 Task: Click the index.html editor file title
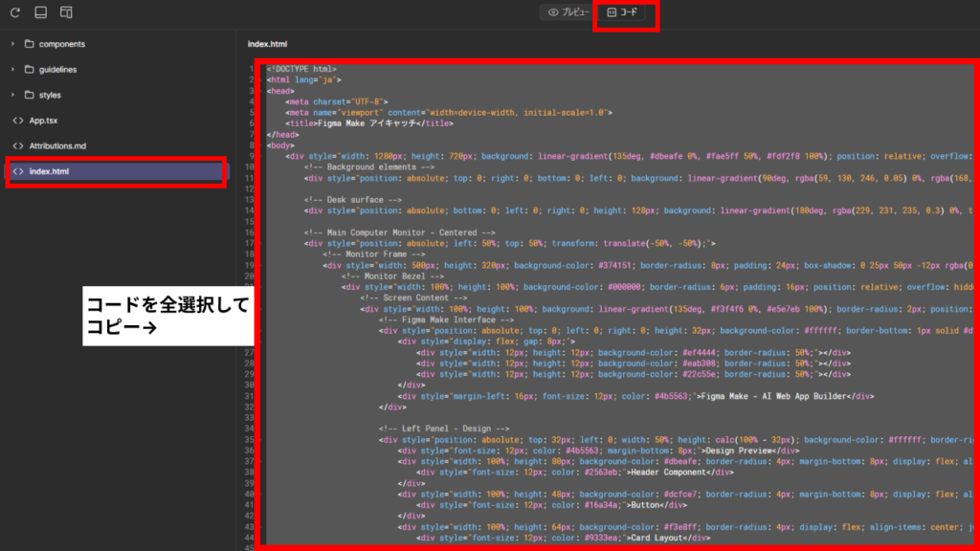tap(267, 44)
